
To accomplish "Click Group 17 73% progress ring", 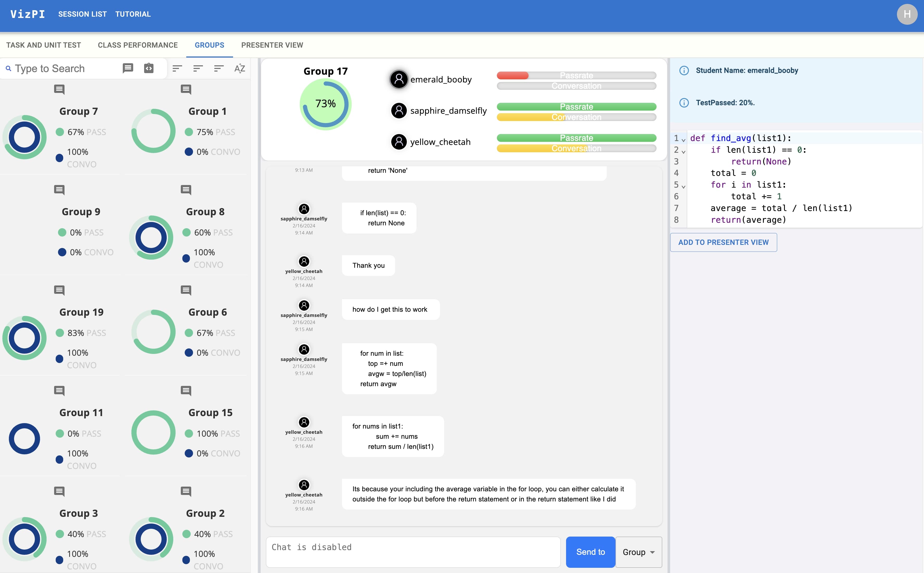I will click(325, 104).
